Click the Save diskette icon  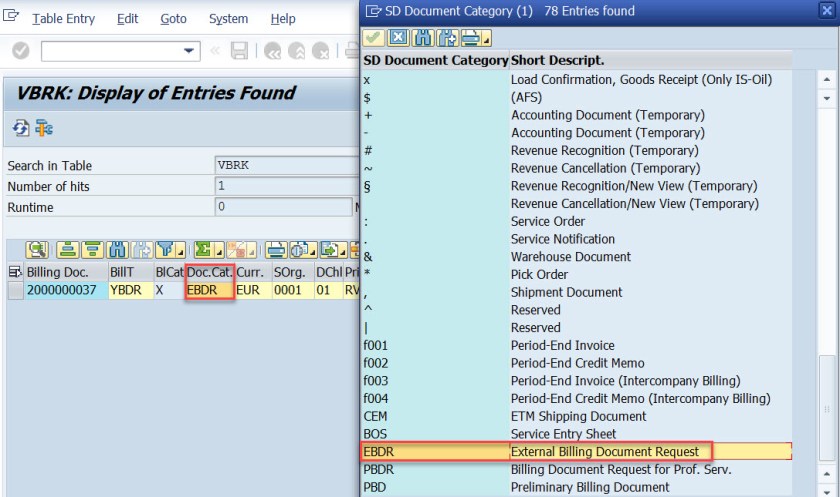coord(239,51)
